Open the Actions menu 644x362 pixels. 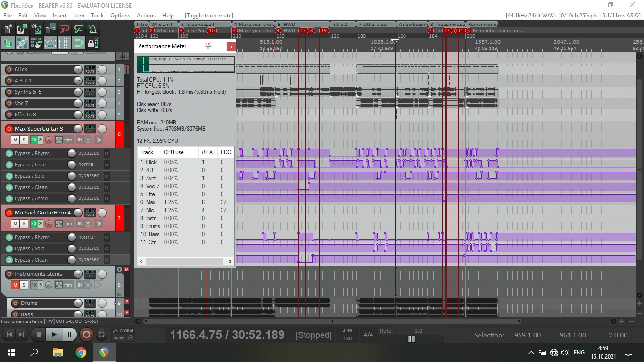(x=146, y=15)
